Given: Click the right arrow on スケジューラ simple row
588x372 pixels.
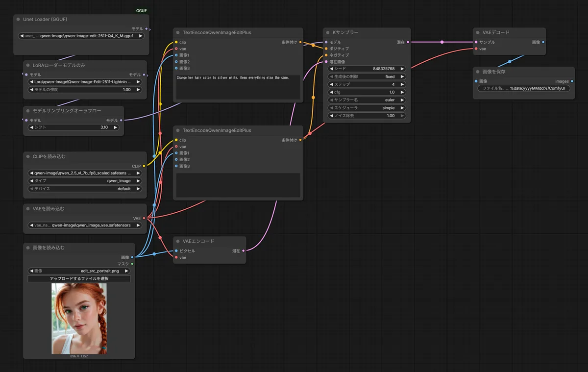Looking at the screenshot, I should pos(402,108).
